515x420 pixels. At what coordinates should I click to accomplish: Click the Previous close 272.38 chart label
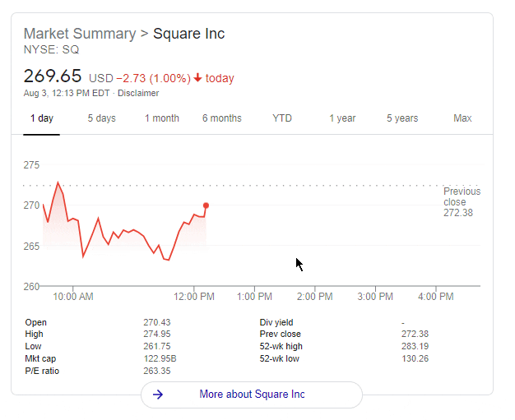[x=462, y=202]
